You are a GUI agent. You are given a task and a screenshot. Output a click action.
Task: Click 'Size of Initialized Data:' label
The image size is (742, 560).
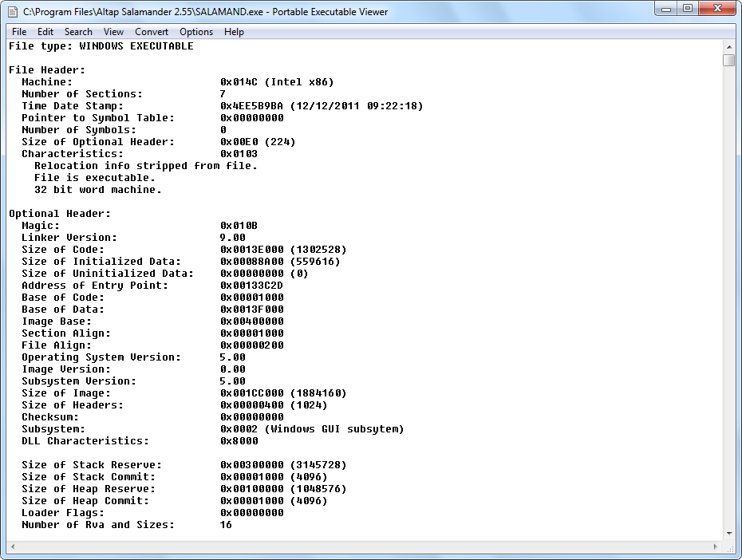tap(101, 262)
